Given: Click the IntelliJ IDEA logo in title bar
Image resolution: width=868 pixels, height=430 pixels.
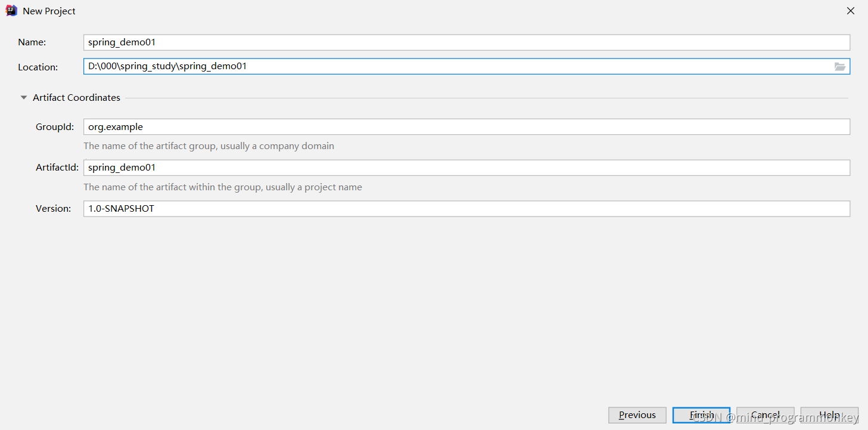Looking at the screenshot, I should pyautogui.click(x=11, y=11).
